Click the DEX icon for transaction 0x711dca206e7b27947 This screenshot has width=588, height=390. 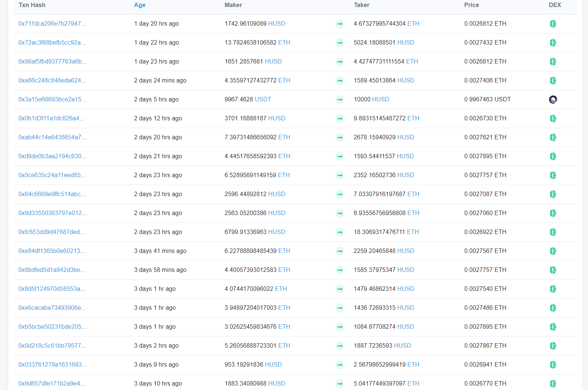553,24
